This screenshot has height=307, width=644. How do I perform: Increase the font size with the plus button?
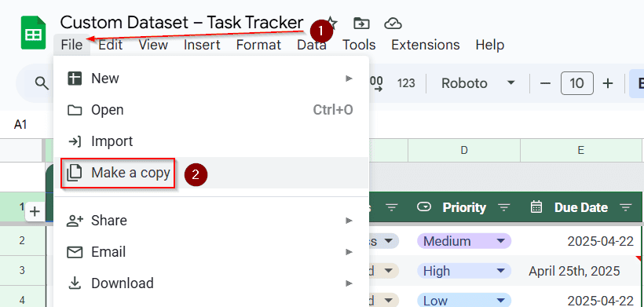coord(607,83)
